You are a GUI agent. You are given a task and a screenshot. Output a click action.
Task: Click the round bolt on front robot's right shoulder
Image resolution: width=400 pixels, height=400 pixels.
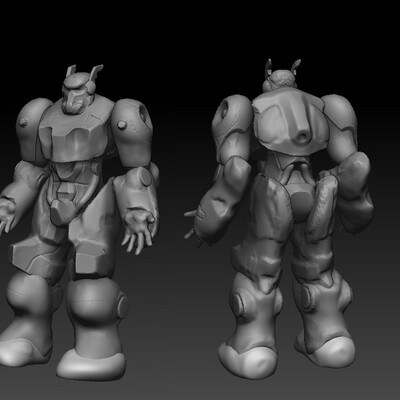pyautogui.click(x=122, y=125)
